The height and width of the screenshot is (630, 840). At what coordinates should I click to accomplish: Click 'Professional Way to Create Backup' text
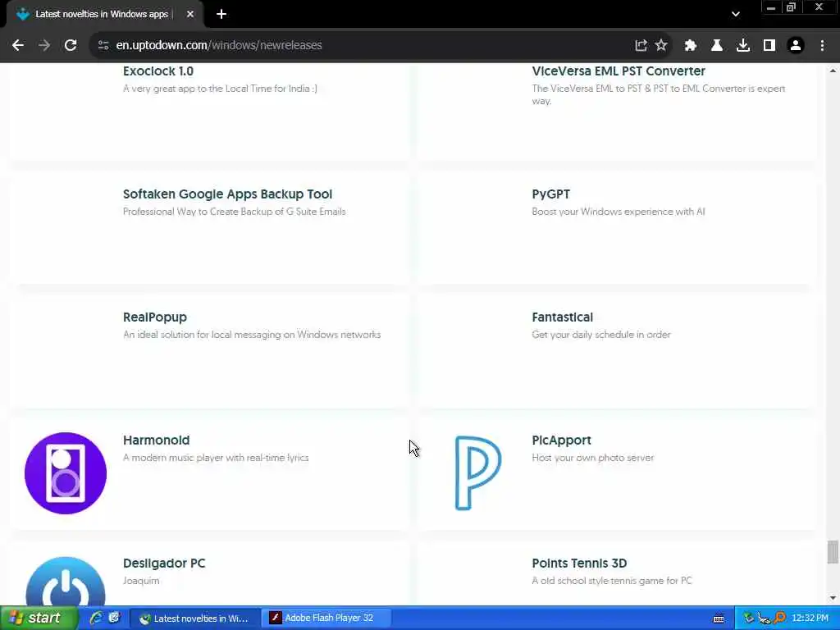[234, 212]
